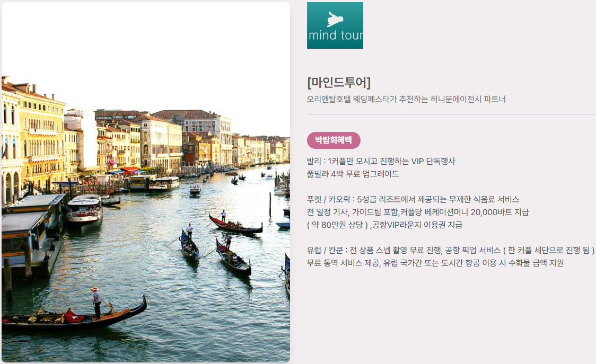The width and height of the screenshot is (596, 364).
Task: Click the vaporetto boat at dock
Action: click(x=84, y=209)
